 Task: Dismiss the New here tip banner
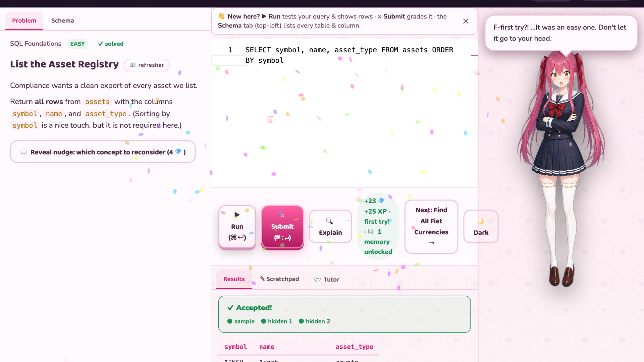point(466,21)
